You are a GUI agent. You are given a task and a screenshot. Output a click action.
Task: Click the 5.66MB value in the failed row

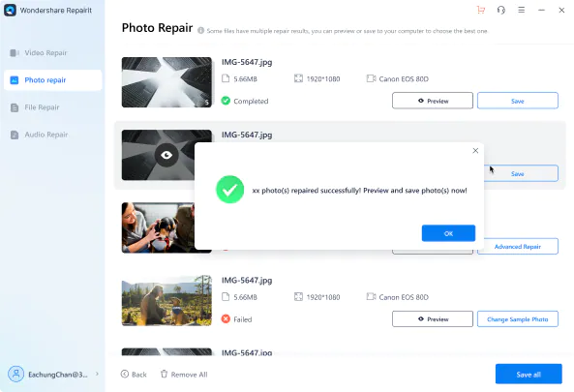[x=245, y=297]
